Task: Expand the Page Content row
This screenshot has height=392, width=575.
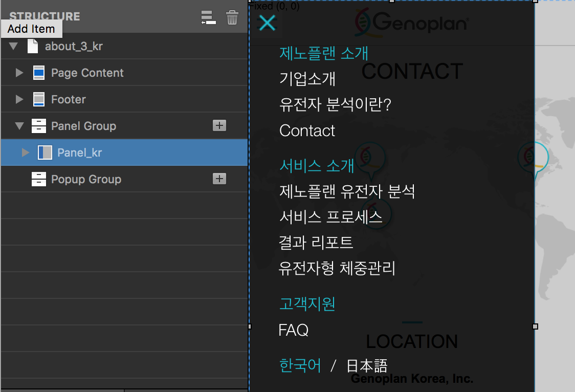Action: click(19, 73)
